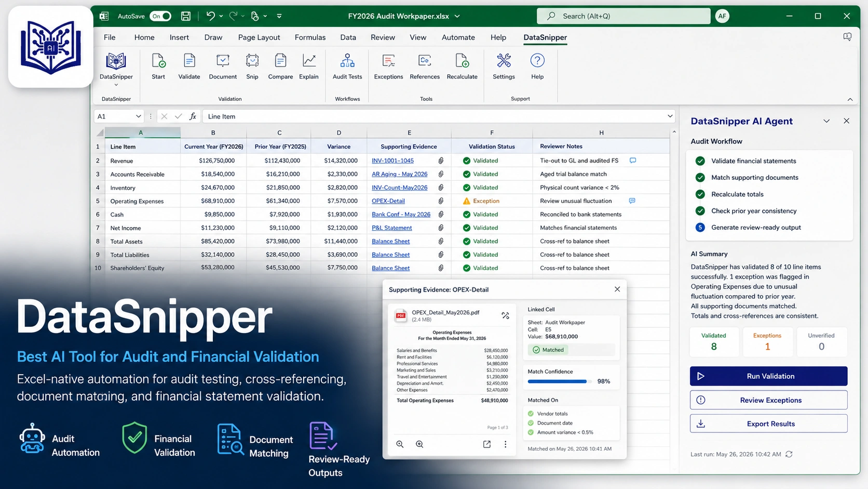This screenshot has width=868, height=489.
Task: Open the Bank Conf - May 2026 link
Action: (401, 214)
